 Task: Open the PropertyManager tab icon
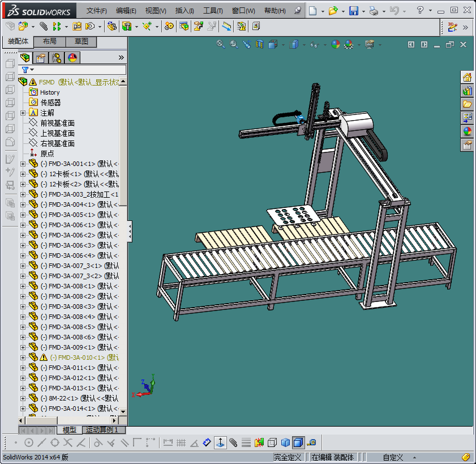[x=40, y=57]
